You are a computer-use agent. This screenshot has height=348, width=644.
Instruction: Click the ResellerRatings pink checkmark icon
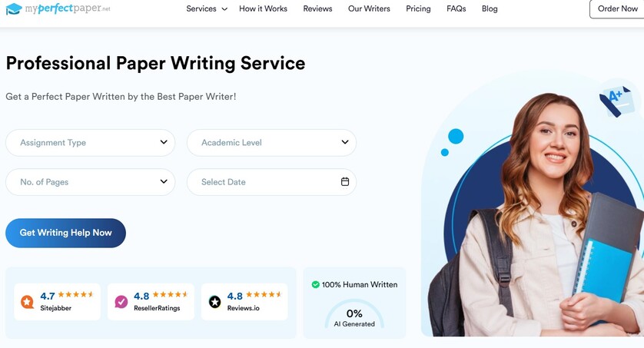pyautogui.click(x=121, y=302)
